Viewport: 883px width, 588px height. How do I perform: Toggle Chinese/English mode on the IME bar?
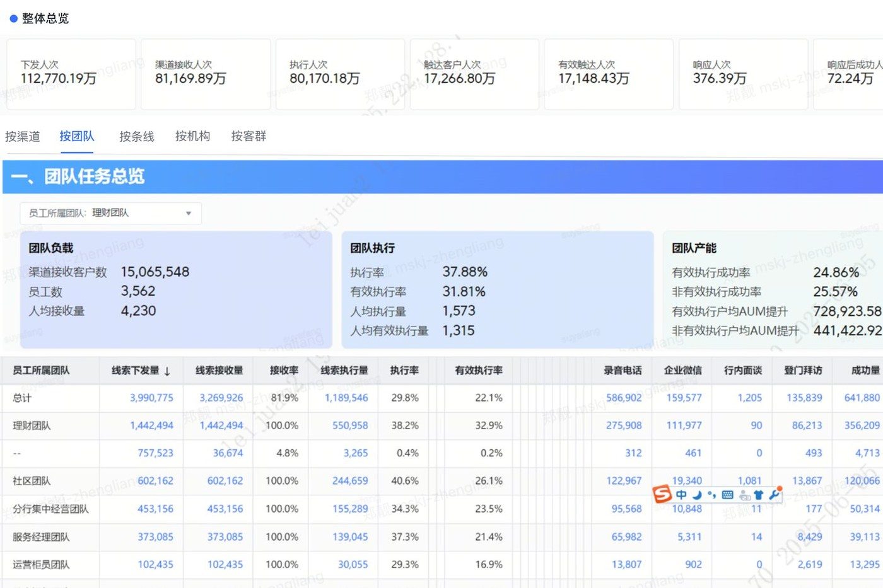click(x=681, y=495)
